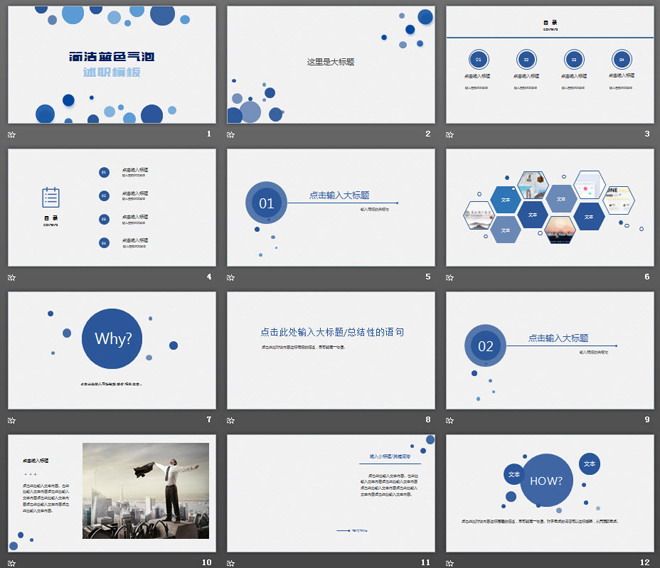Screen dimensions: 660x568
Task: Click the animation star icon under slide 12
Action: pos(450,563)
